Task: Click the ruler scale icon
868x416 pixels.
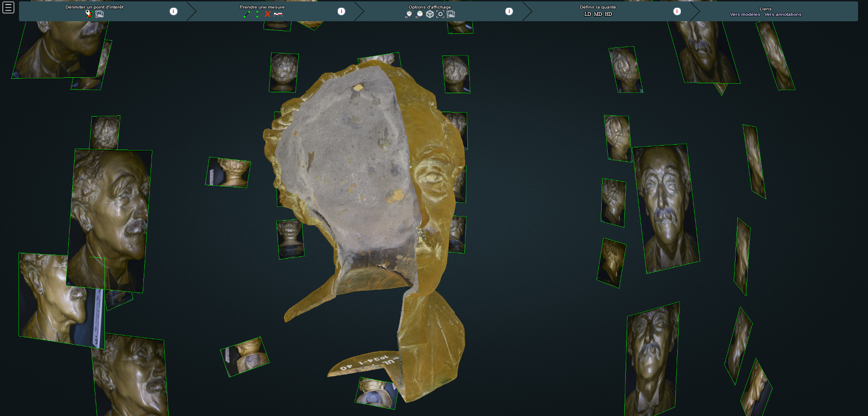Action: [x=278, y=14]
